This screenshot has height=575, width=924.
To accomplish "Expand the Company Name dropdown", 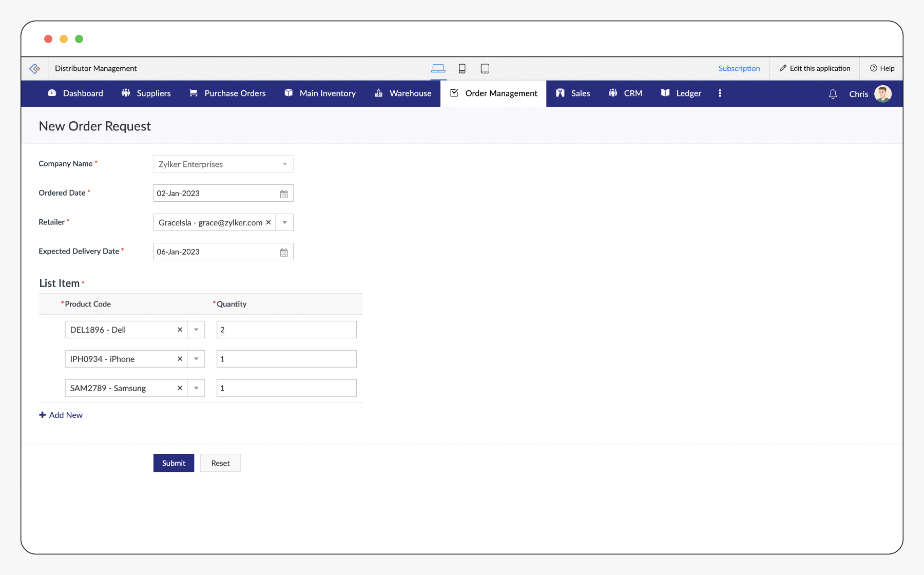I will (284, 164).
